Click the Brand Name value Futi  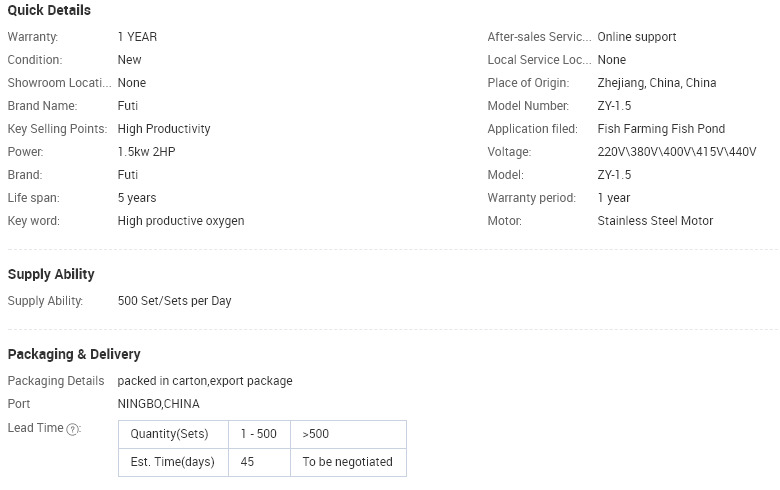coord(127,105)
